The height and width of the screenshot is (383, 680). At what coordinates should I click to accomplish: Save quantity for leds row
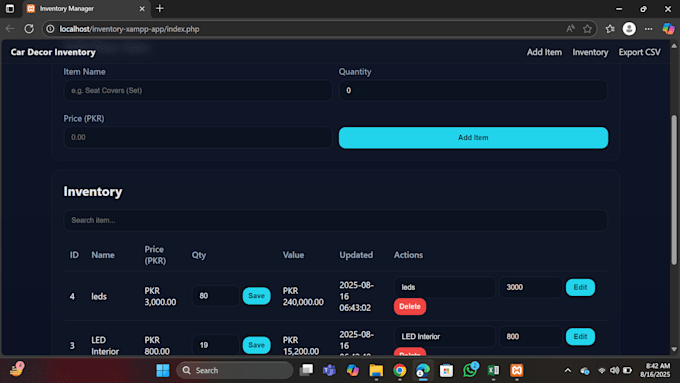coord(256,296)
